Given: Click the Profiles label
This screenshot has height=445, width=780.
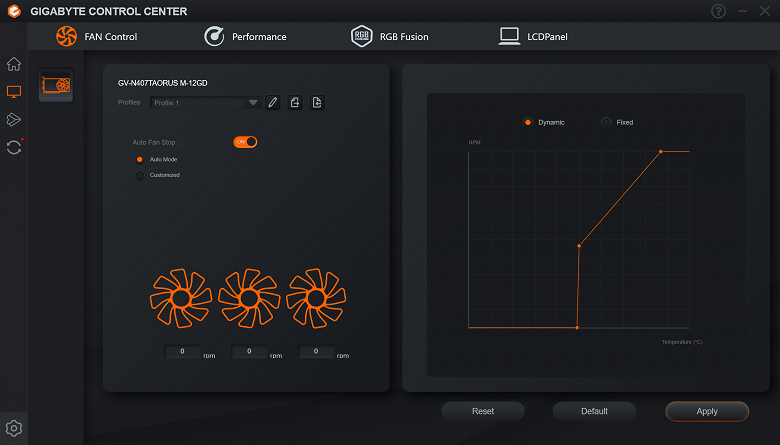Looking at the screenshot, I should point(129,102).
